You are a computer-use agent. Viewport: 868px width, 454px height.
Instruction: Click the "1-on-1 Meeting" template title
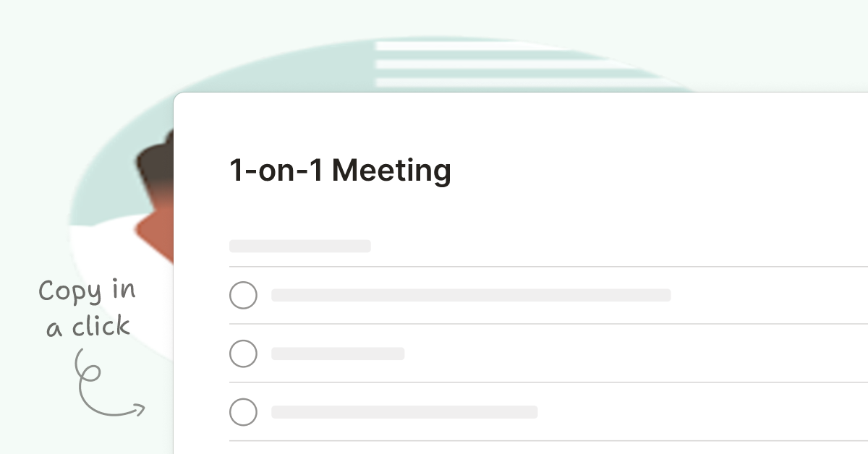(x=340, y=171)
